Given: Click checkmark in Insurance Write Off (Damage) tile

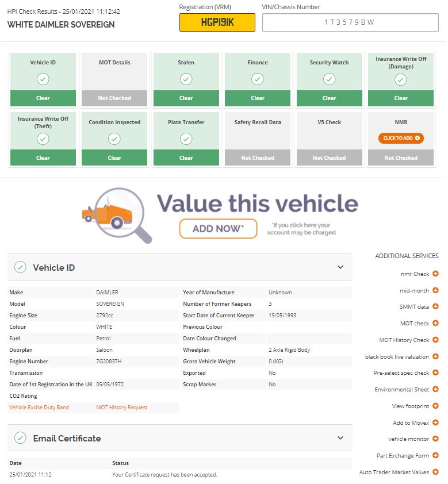Looking at the screenshot, I should 400,80.
